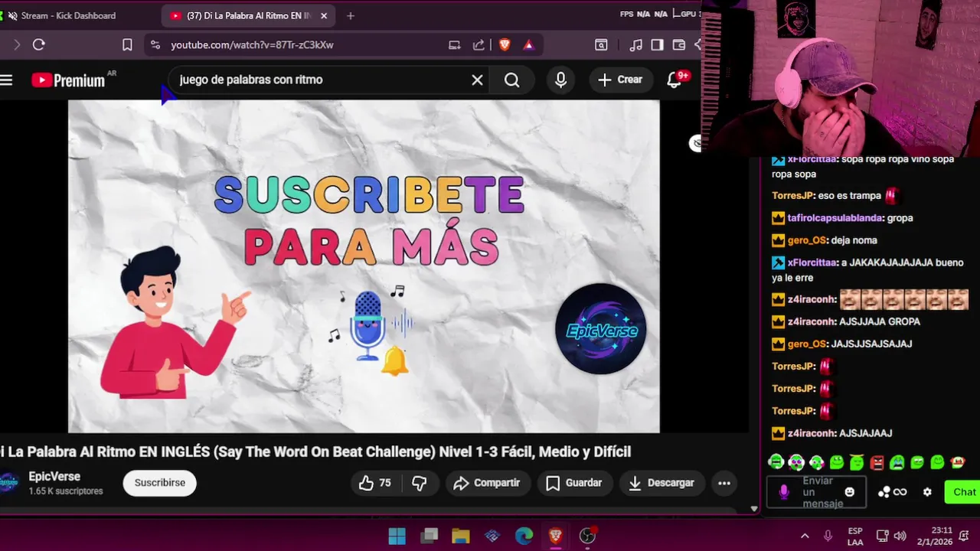Share this page from address bar
This screenshot has height=551, width=980.
click(479, 44)
